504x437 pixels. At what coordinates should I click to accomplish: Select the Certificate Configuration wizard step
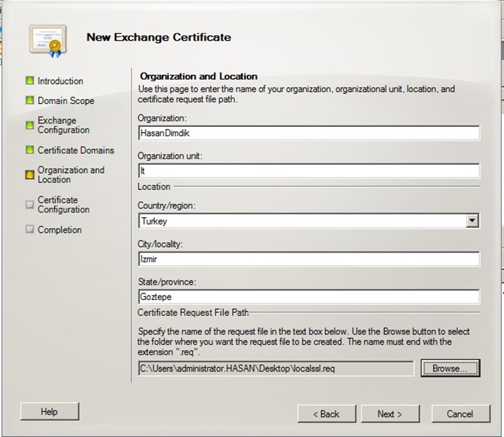(x=63, y=204)
